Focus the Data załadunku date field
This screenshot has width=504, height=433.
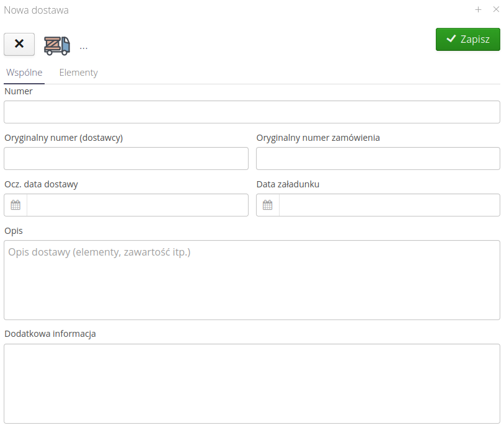point(389,205)
